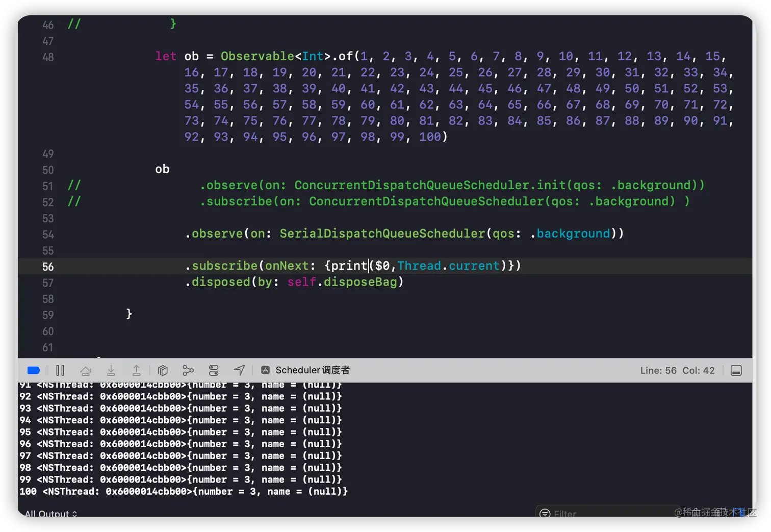This screenshot has height=532, width=771.
Task: Click the console output row starting with 98
Action: pyautogui.click(x=181, y=468)
